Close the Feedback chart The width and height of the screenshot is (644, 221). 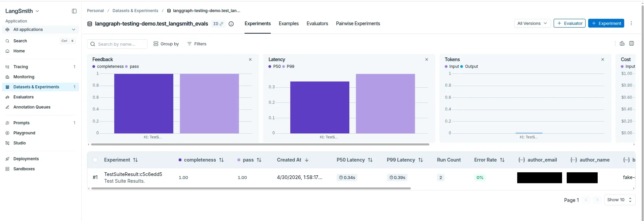tap(250, 59)
